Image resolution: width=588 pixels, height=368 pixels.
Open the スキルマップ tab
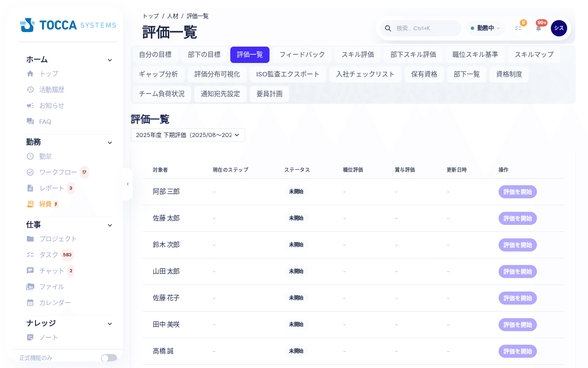pyautogui.click(x=534, y=55)
